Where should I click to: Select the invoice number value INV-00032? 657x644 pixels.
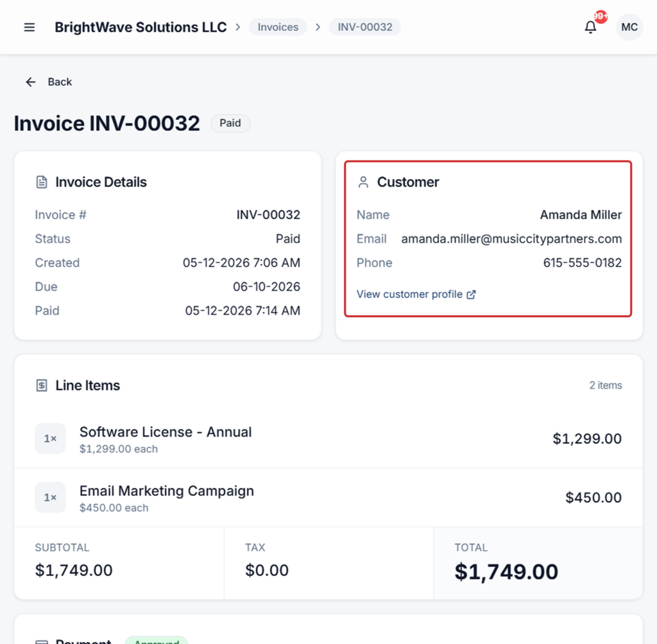tap(268, 214)
